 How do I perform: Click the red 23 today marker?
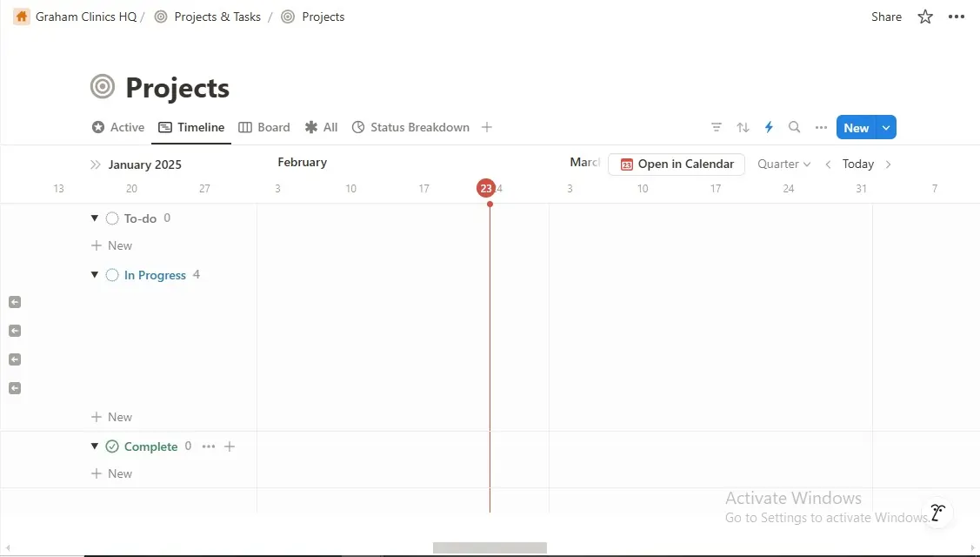click(485, 188)
